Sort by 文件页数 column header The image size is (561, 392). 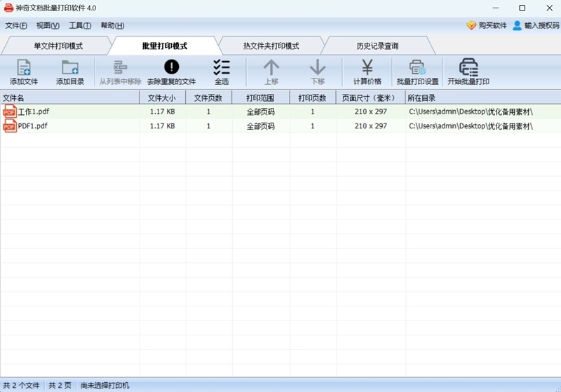[208, 97]
